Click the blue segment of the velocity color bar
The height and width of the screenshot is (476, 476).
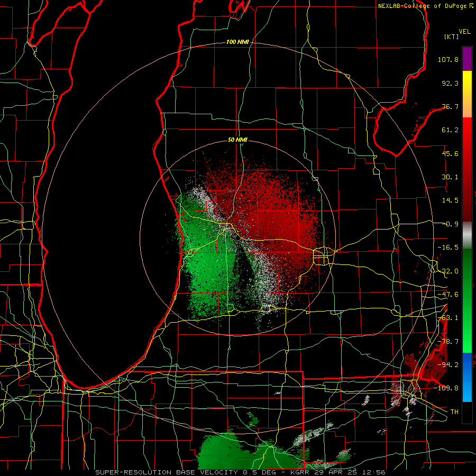coord(467,377)
